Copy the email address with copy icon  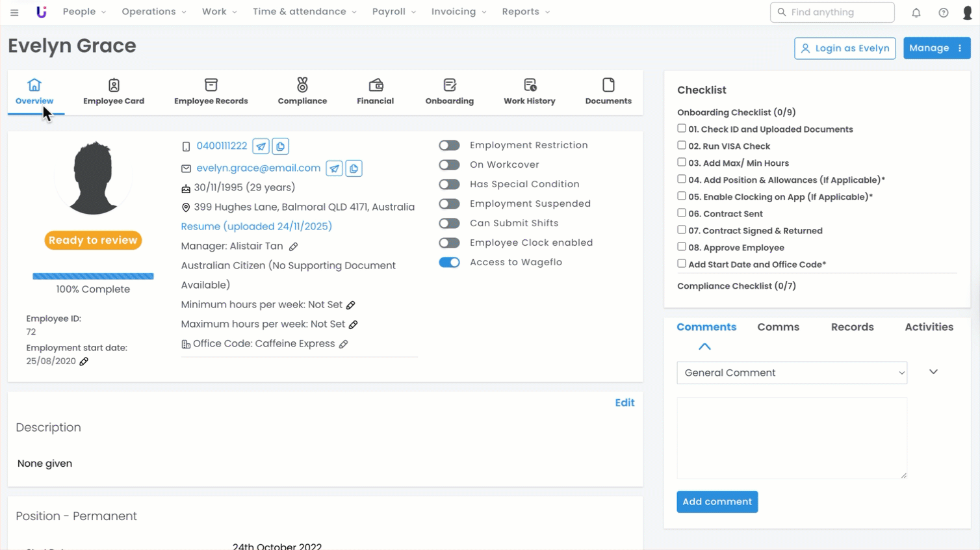(354, 168)
